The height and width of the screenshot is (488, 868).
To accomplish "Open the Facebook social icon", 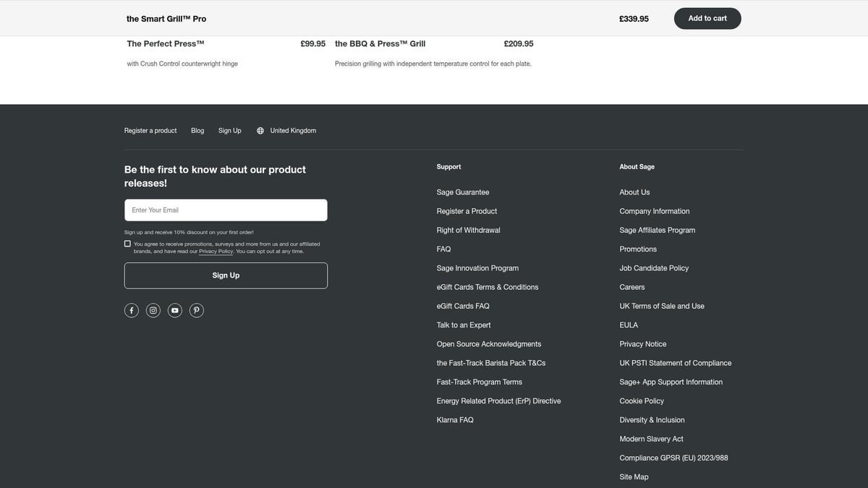I will tap(132, 310).
